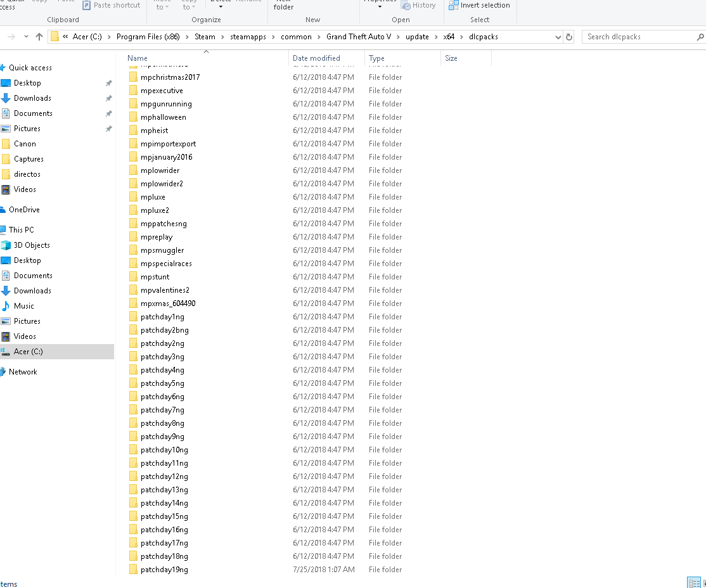Click the update breadcrumb segment
This screenshot has height=588, width=706.
click(x=417, y=37)
